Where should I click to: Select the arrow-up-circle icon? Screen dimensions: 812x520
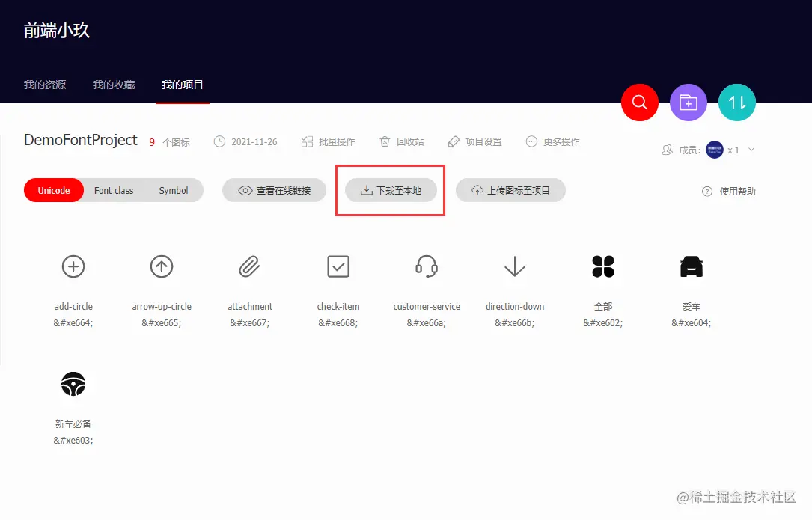[x=161, y=266]
